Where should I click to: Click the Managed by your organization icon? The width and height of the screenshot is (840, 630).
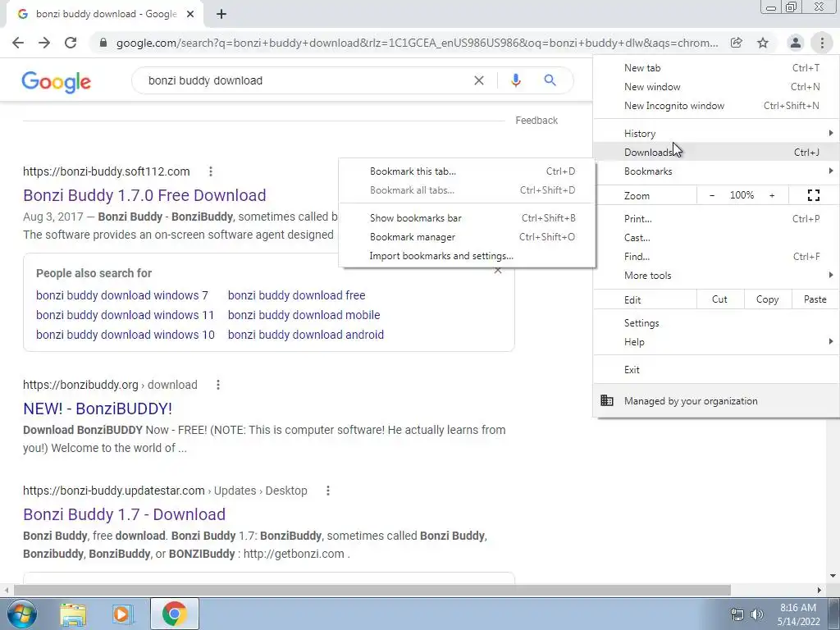coord(607,400)
